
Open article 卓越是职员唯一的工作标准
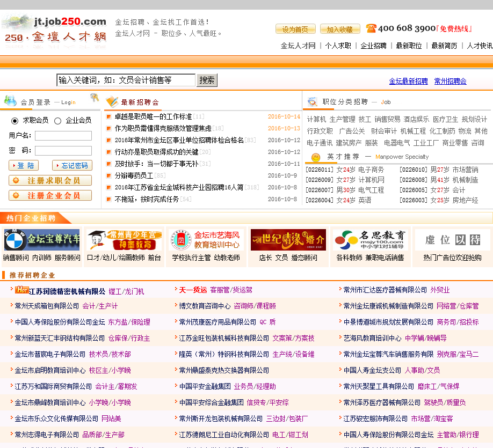tap(153, 116)
